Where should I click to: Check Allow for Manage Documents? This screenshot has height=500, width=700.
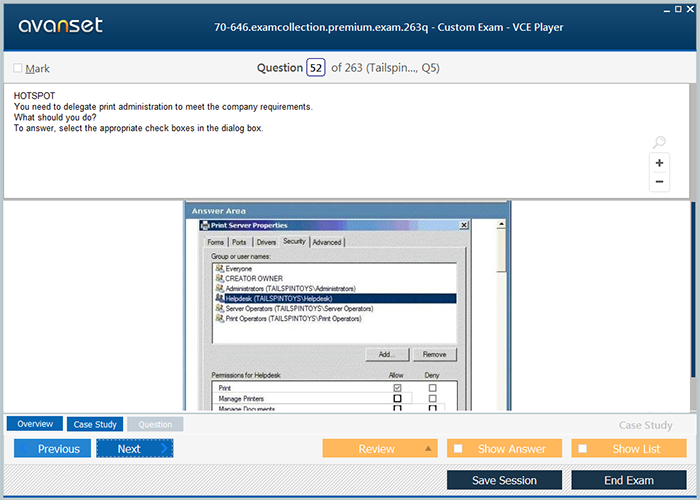tap(397, 408)
